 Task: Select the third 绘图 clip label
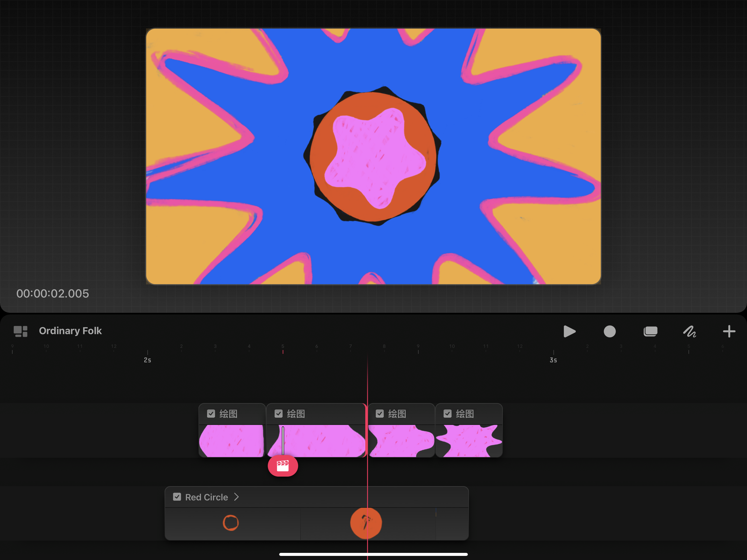click(x=397, y=414)
